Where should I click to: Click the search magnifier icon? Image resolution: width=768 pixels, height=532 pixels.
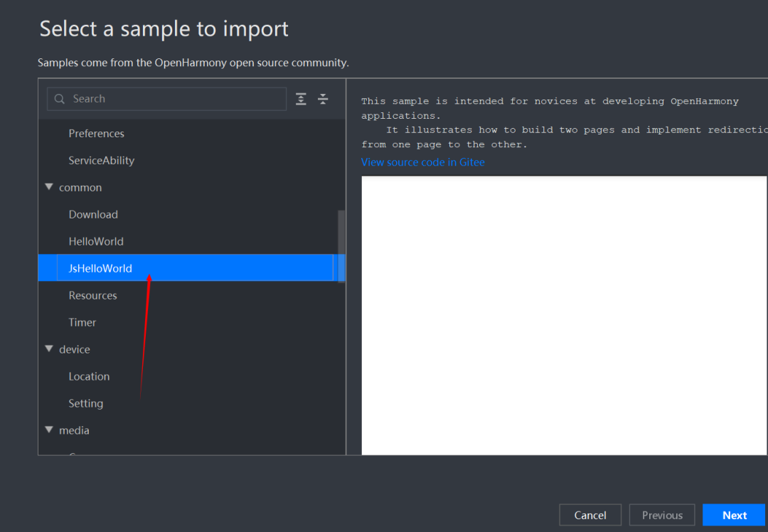[60, 99]
